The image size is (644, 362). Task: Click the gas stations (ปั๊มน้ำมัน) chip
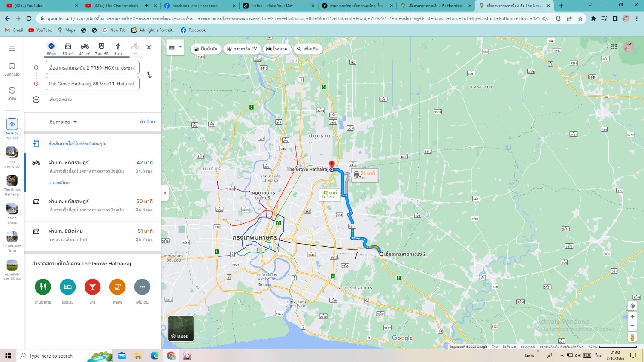click(206, 49)
